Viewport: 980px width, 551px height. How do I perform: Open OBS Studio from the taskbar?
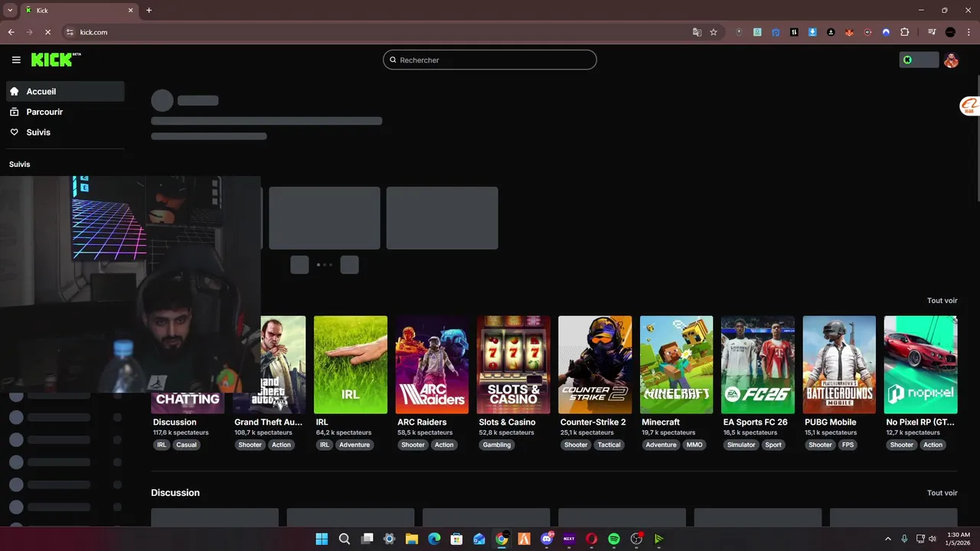click(x=636, y=539)
